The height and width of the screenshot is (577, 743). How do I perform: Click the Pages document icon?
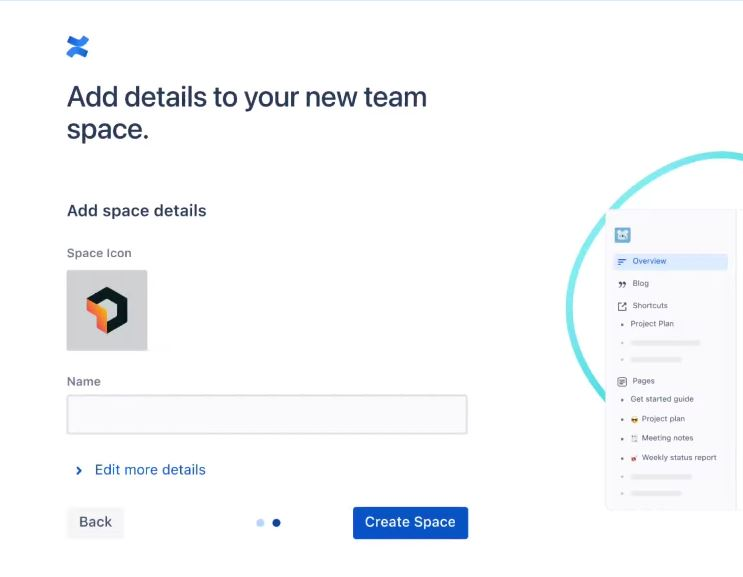tap(622, 382)
